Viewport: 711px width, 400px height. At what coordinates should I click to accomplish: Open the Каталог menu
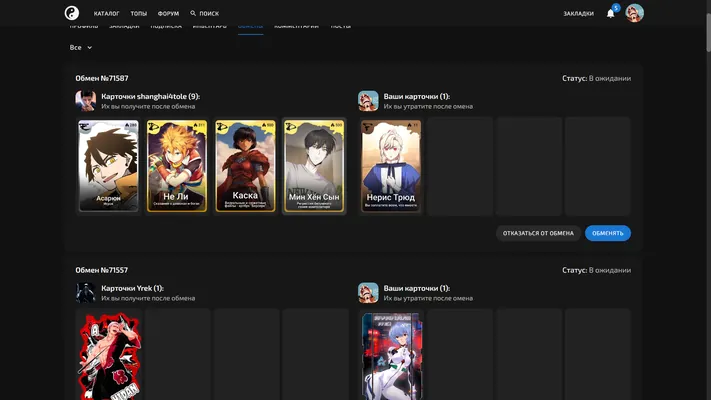[107, 14]
